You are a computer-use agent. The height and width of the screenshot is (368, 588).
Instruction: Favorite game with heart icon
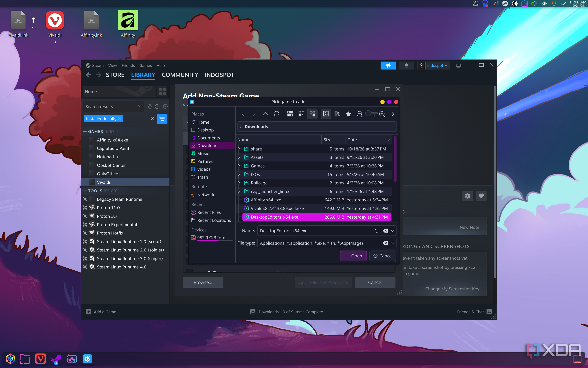[481, 196]
